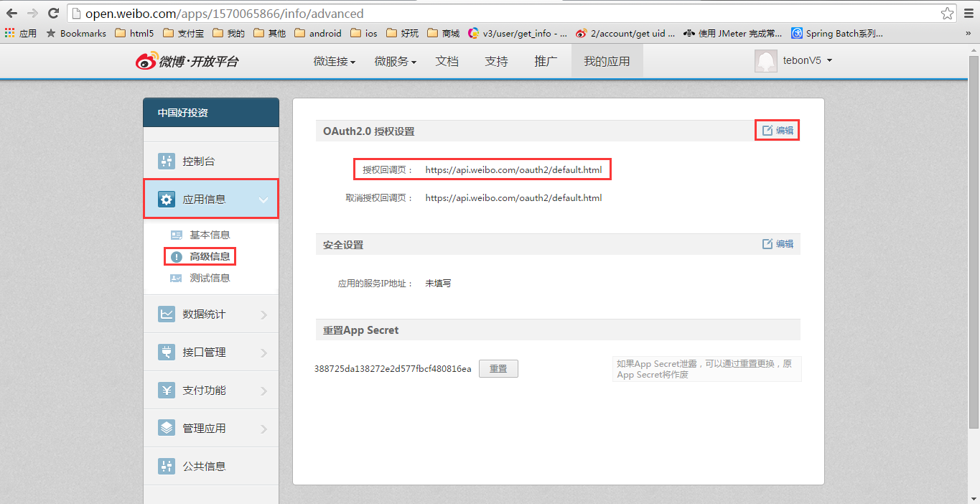980x504 pixels.
Task: Expand 管理应用 section arrow
Action: pos(263,429)
